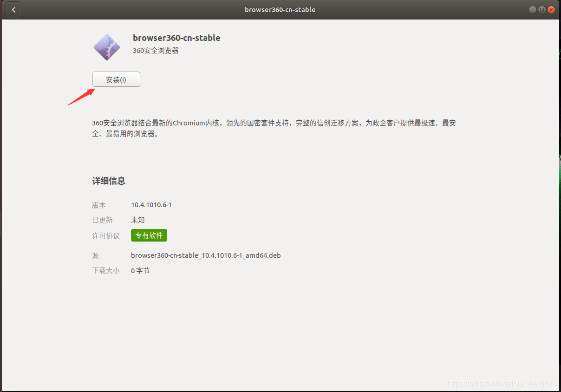This screenshot has height=392, width=561.
Task: Click the 版本 label
Action: 99,205
